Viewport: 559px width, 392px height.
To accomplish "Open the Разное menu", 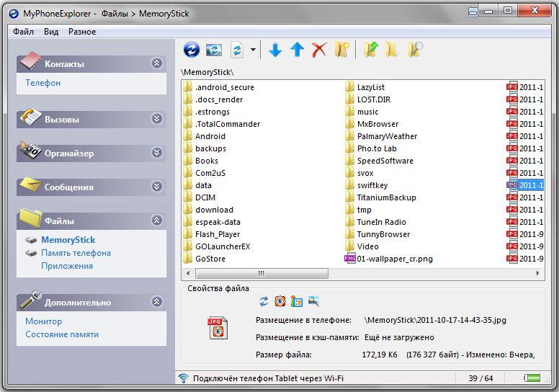I will pos(82,32).
